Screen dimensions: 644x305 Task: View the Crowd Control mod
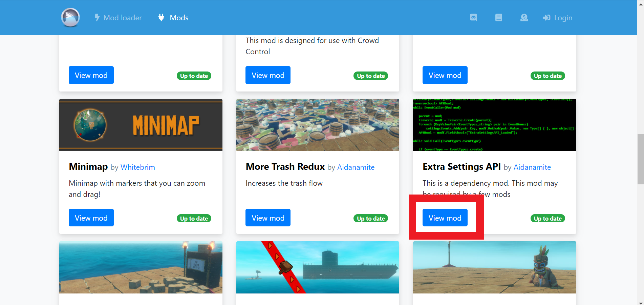coord(268,75)
